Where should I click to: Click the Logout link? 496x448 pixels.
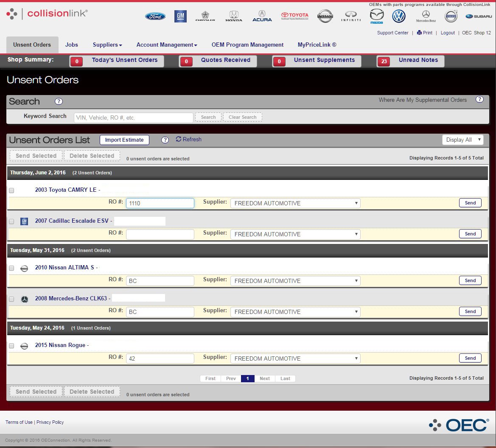448,33
